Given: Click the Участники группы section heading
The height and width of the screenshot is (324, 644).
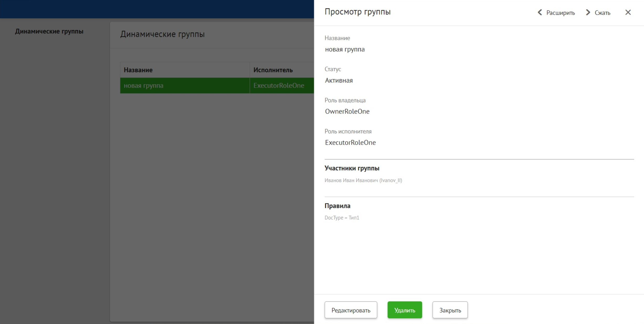Looking at the screenshot, I should click(x=352, y=168).
